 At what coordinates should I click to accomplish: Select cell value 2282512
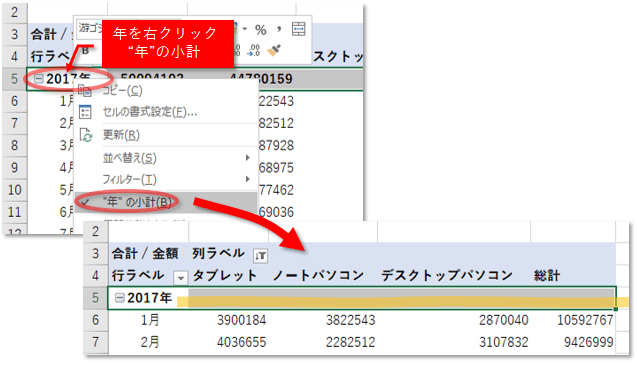tap(350, 342)
